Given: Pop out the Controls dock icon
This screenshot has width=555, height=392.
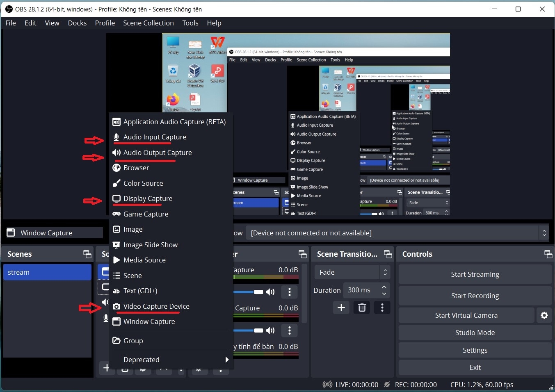Looking at the screenshot, I should pyautogui.click(x=548, y=254).
